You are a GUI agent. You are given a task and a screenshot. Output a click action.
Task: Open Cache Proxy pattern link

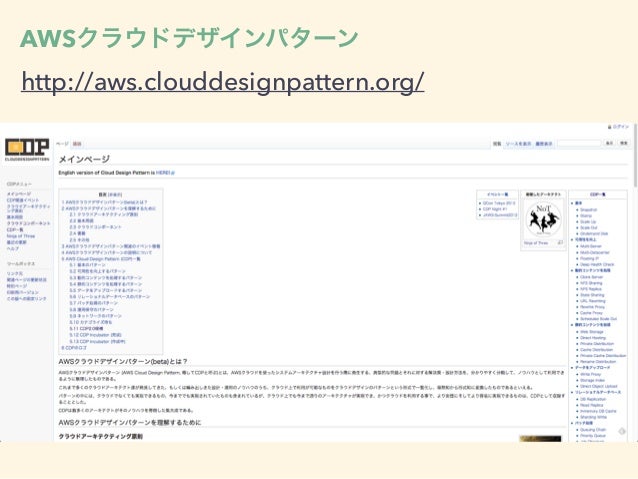click(592, 313)
